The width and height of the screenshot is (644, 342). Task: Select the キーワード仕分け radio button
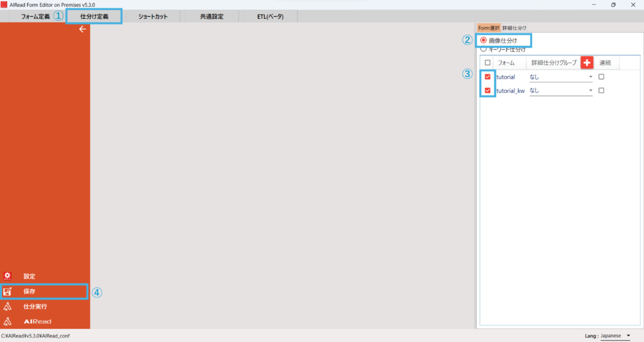tap(484, 49)
